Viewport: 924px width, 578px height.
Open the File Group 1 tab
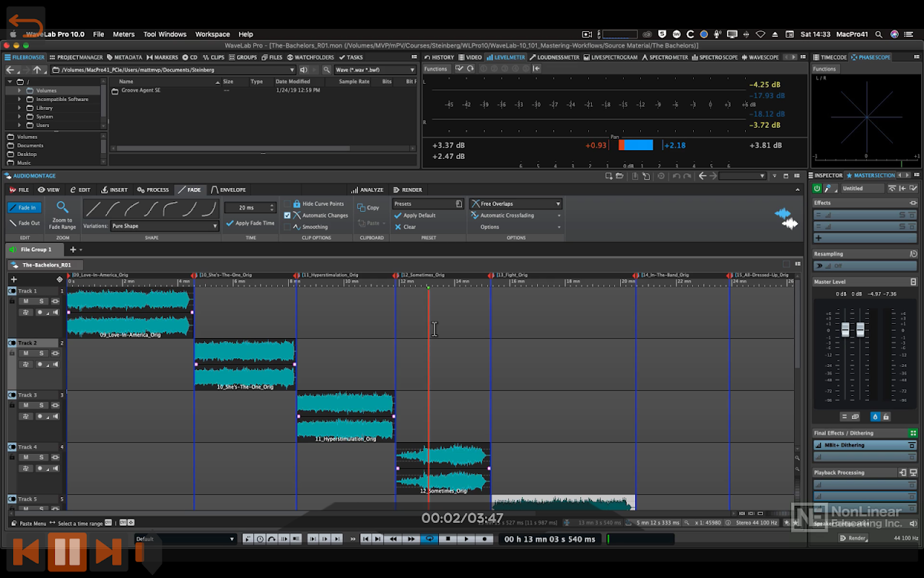pyautogui.click(x=35, y=249)
